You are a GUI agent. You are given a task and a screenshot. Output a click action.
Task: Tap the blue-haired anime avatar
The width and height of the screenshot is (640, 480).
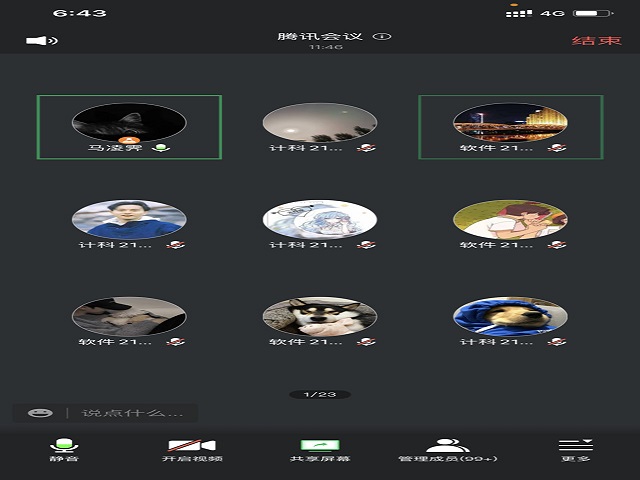[319, 218]
